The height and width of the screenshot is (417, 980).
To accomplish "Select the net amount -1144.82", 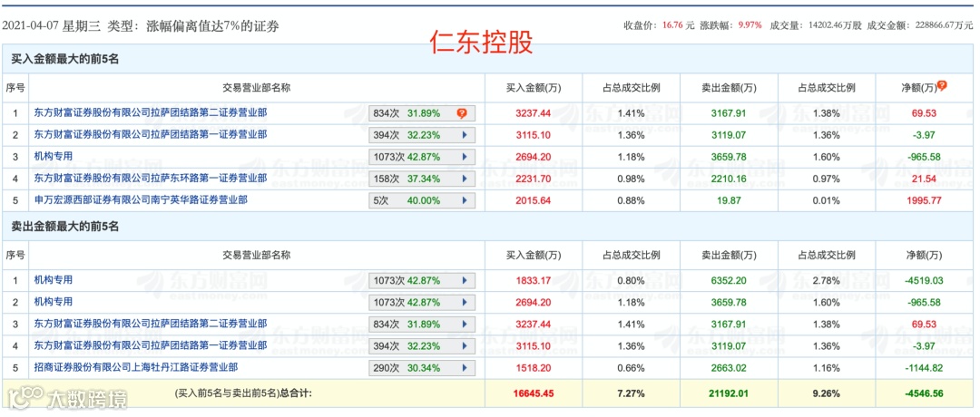I will pos(924,368).
